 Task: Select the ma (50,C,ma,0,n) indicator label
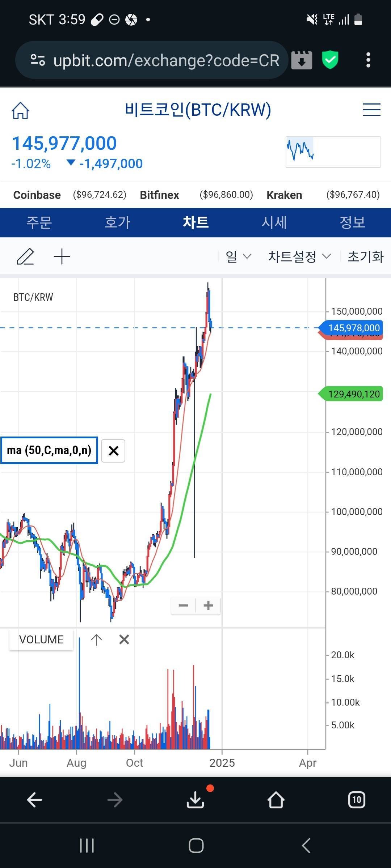coord(49,450)
